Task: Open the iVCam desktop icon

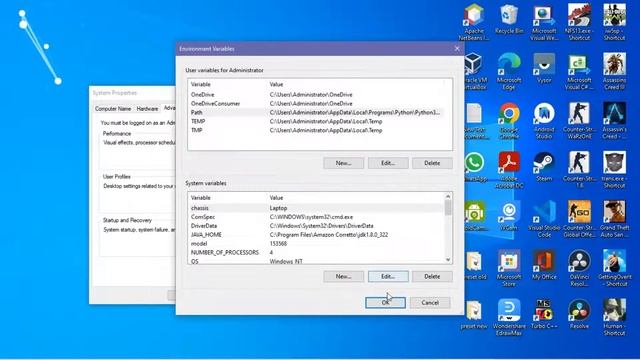Action: click(509, 216)
